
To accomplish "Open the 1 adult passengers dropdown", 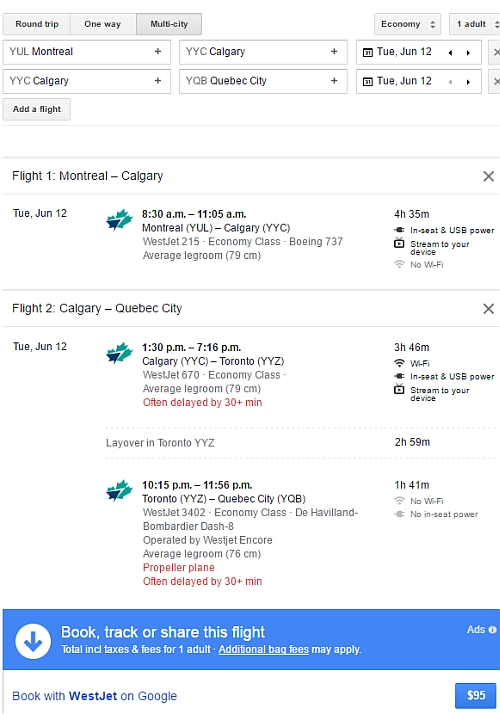I will (474, 24).
